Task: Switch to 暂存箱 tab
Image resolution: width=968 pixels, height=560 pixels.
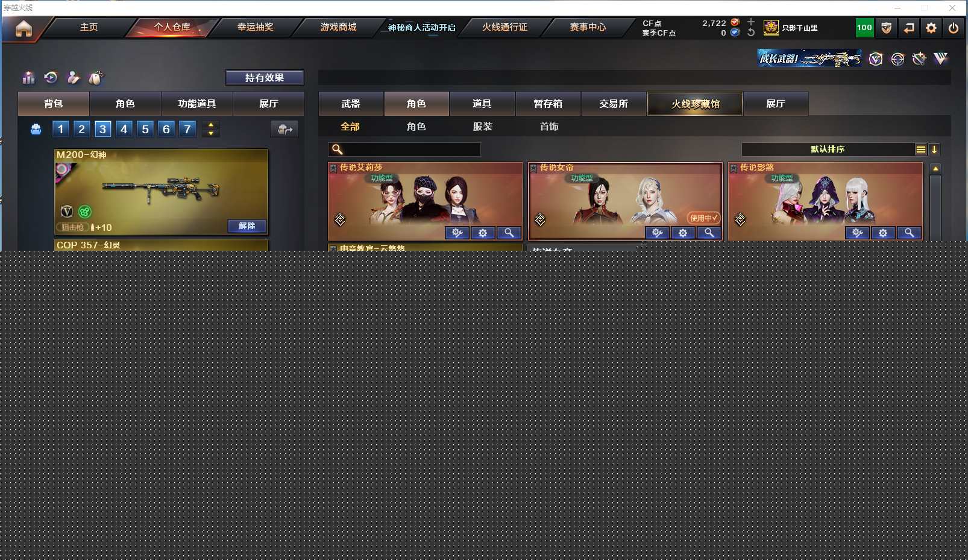Action: coord(548,104)
